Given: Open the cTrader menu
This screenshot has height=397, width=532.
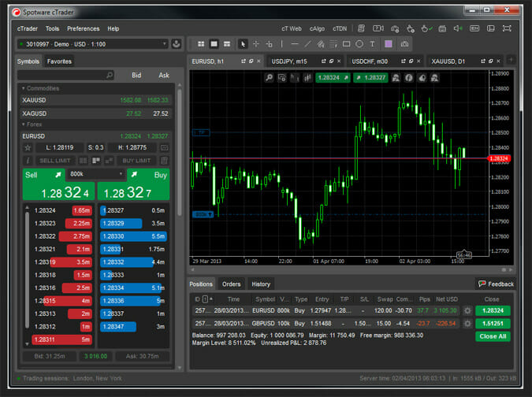Looking at the screenshot, I should coord(28,29).
